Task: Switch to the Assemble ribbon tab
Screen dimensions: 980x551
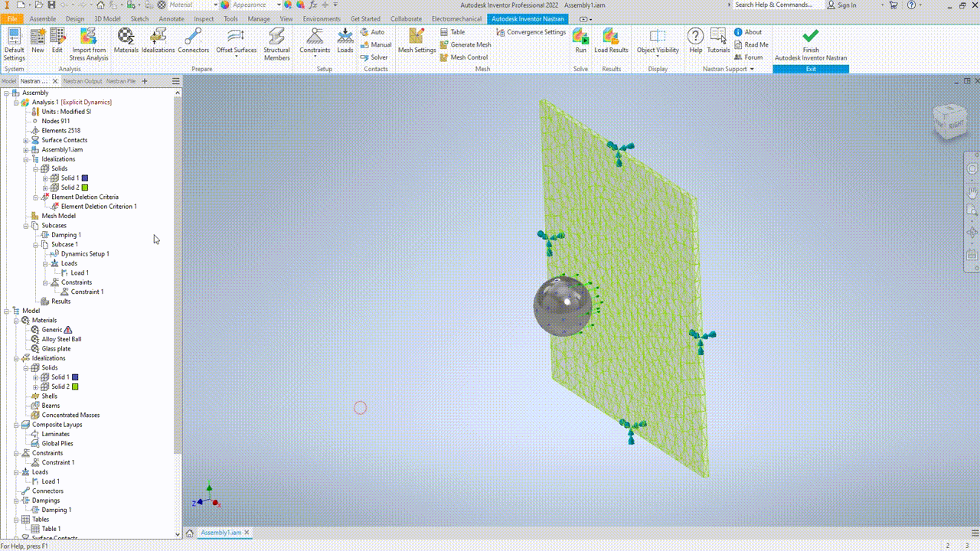Action: (42, 18)
